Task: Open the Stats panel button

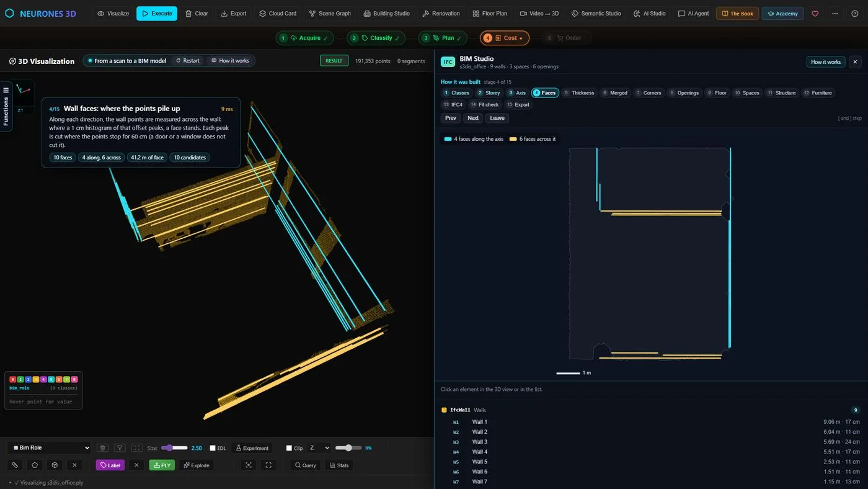Action: pyautogui.click(x=339, y=465)
